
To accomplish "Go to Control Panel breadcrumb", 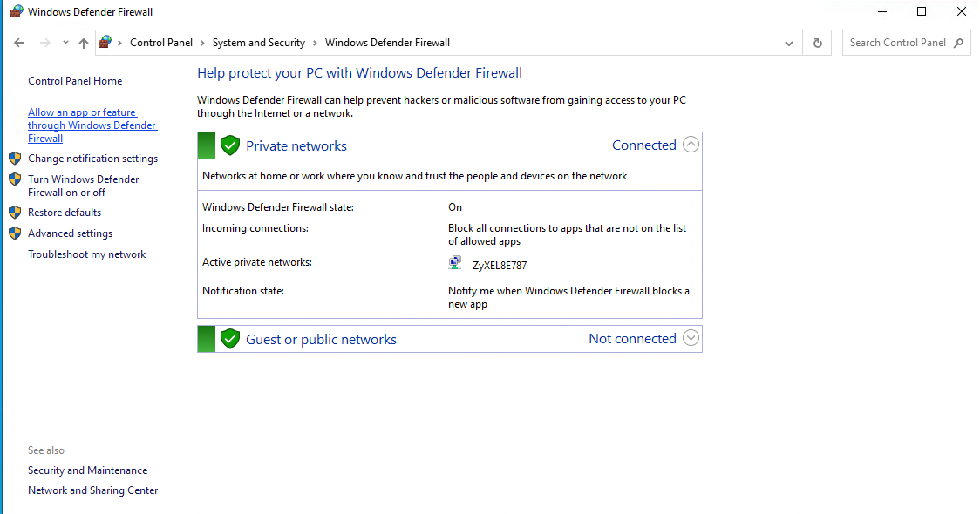I will pos(161,43).
